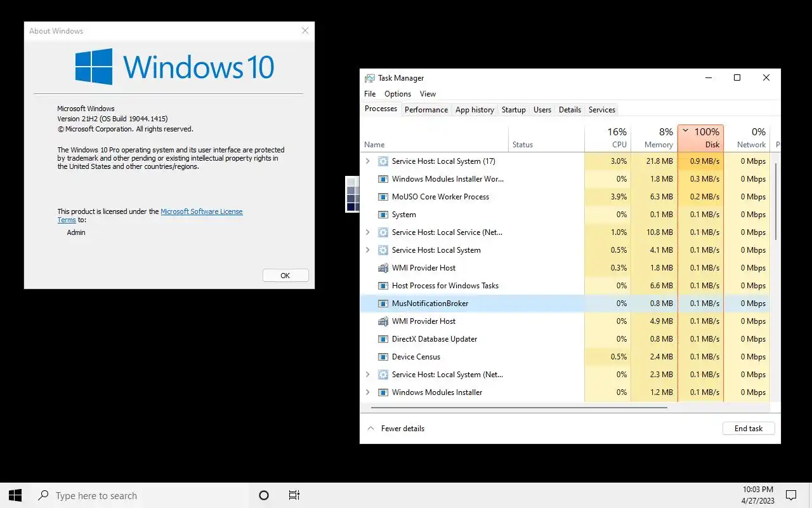Click the MusNotificationBroker process icon
This screenshot has height=508, width=812.
[x=383, y=304]
